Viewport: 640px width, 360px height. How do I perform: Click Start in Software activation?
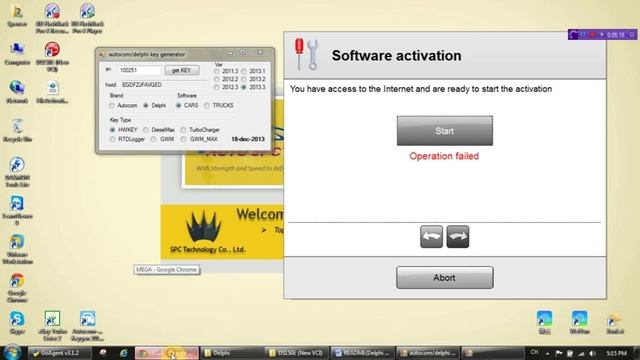(444, 131)
